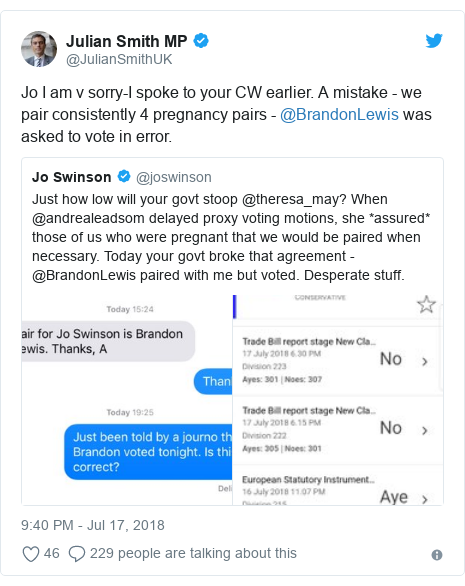Open replies via speech bubble icon
465x586 pixels.
(x=77, y=553)
